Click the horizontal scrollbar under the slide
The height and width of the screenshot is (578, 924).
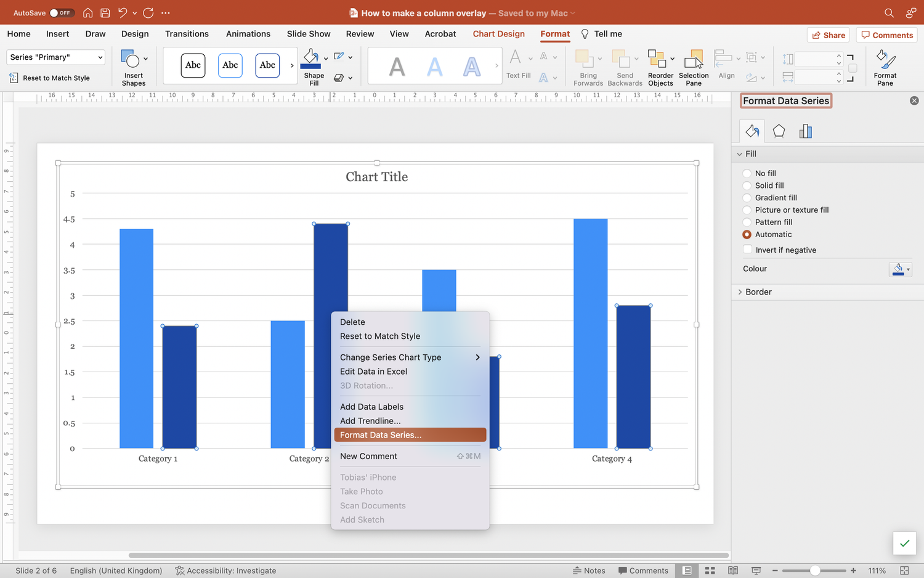tap(429, 555)
